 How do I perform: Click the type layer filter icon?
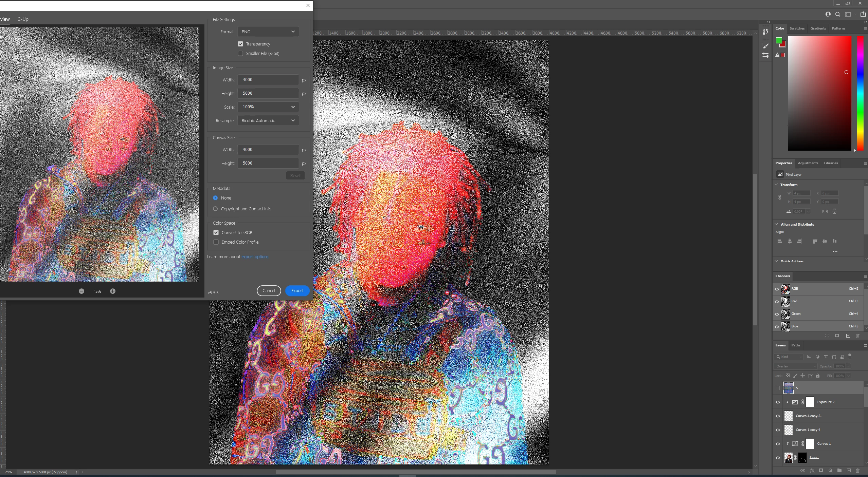click(x=826, y=357)
